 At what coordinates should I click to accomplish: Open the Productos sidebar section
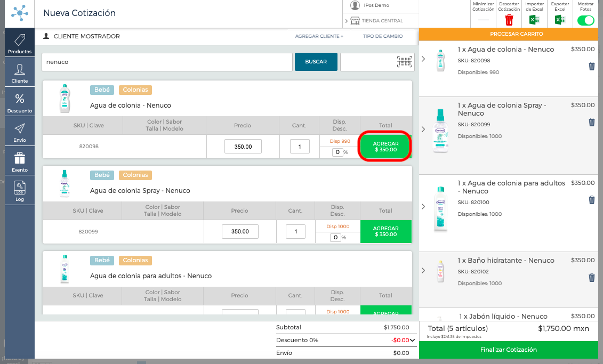pyautogui.click(x=20, y=43)
